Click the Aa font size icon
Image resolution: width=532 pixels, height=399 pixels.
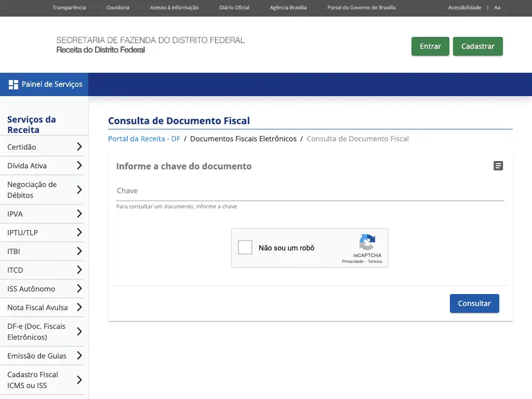click(497, 8)
